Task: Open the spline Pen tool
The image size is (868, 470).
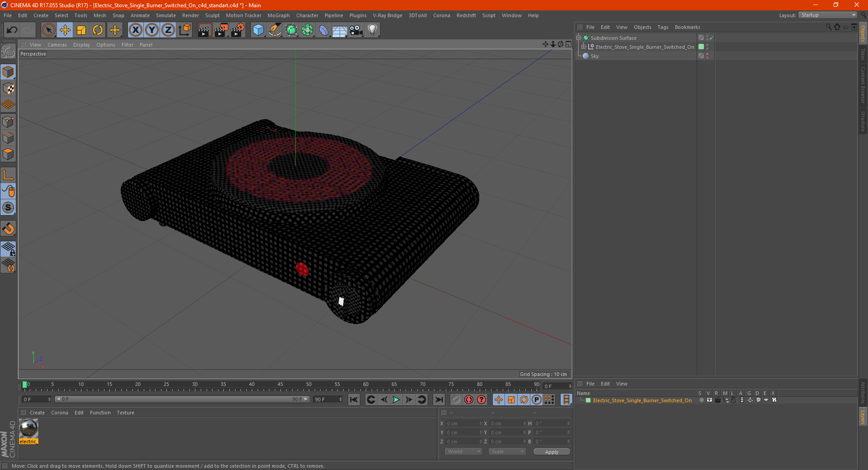Action: click(x=275, y=30)
